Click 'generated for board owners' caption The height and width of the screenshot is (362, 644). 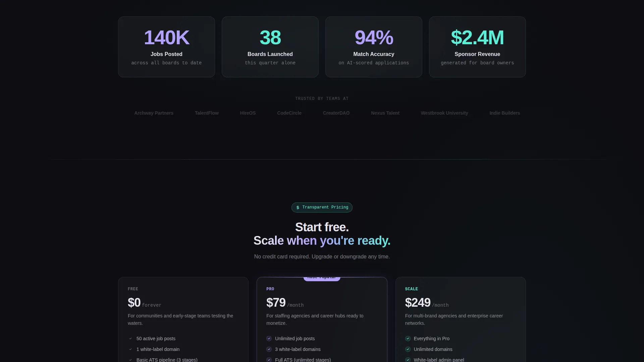coord(477,63)
